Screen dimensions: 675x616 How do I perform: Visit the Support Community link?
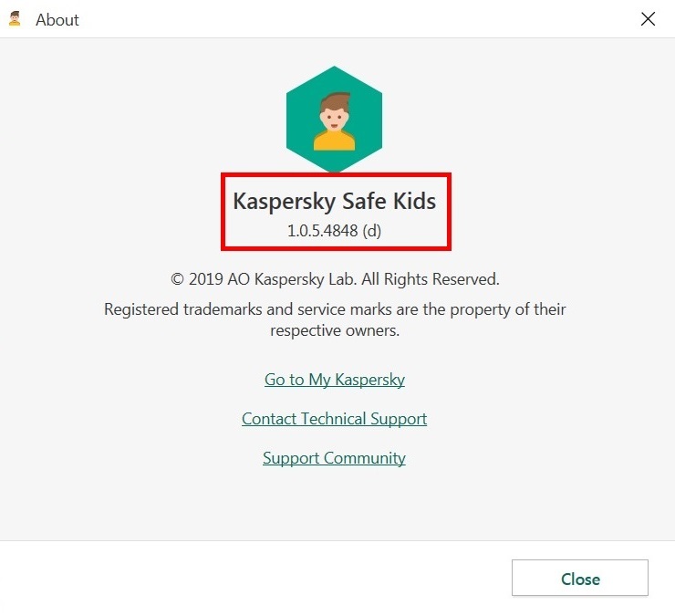coord(334,458)
